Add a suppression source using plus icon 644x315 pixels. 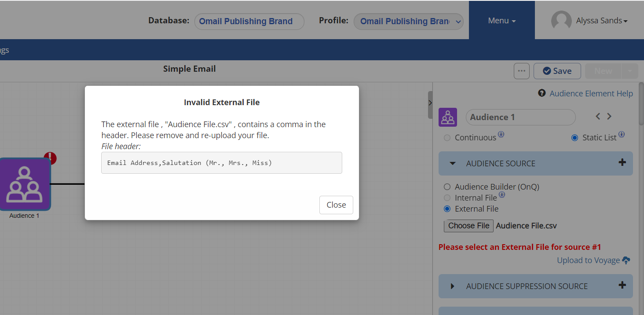[x=622, y=286]
